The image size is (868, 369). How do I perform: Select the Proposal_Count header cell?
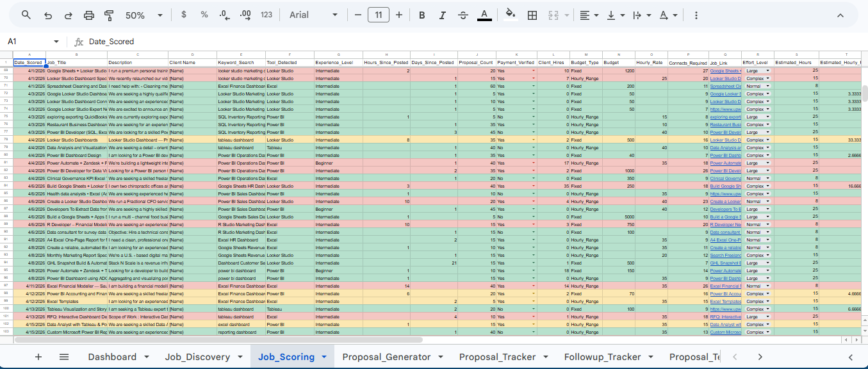(x=476, y=63)
